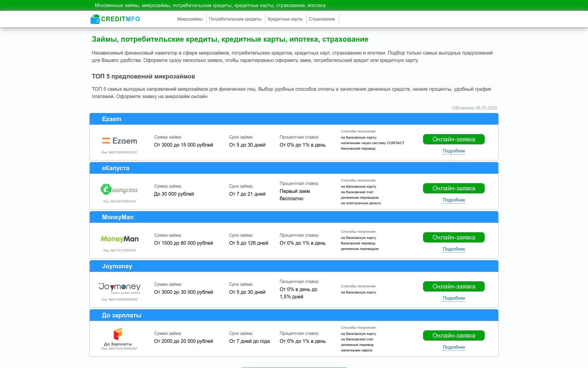Image resolution: width=588 pixels, height=368 pixels.
Task: Expand Подробнее link for Joymoney
Action: tap(454, 298)
